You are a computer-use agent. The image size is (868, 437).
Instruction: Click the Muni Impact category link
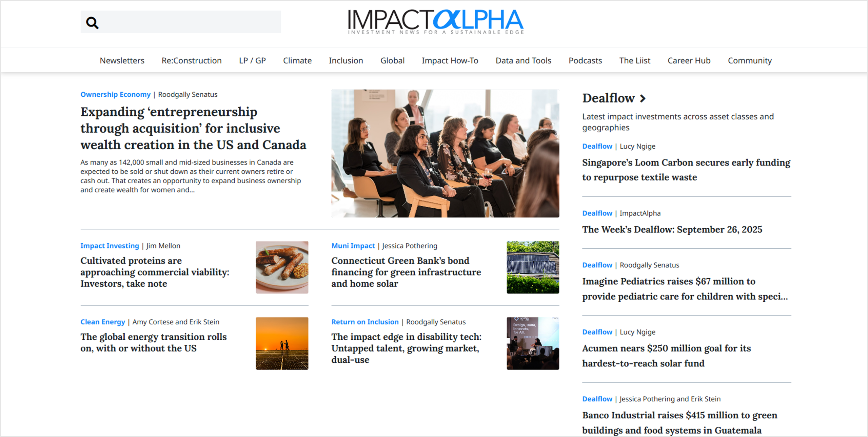(x=353, y=246)
